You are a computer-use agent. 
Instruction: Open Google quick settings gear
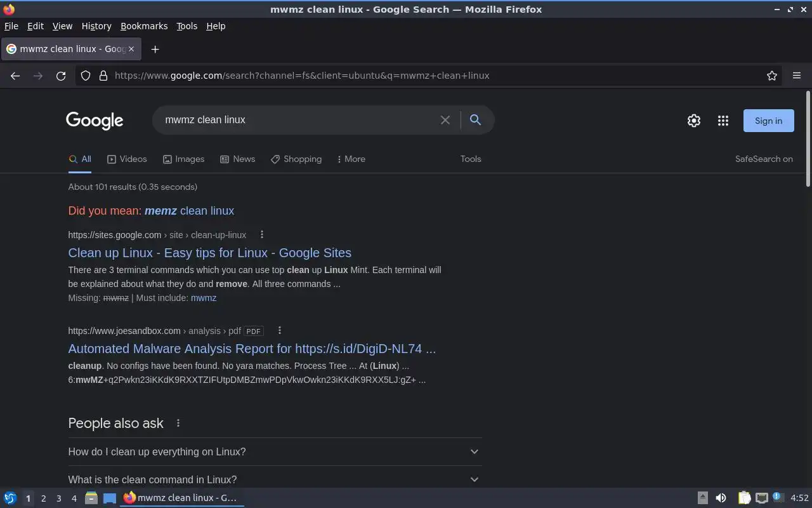click(x=694, y=121)
